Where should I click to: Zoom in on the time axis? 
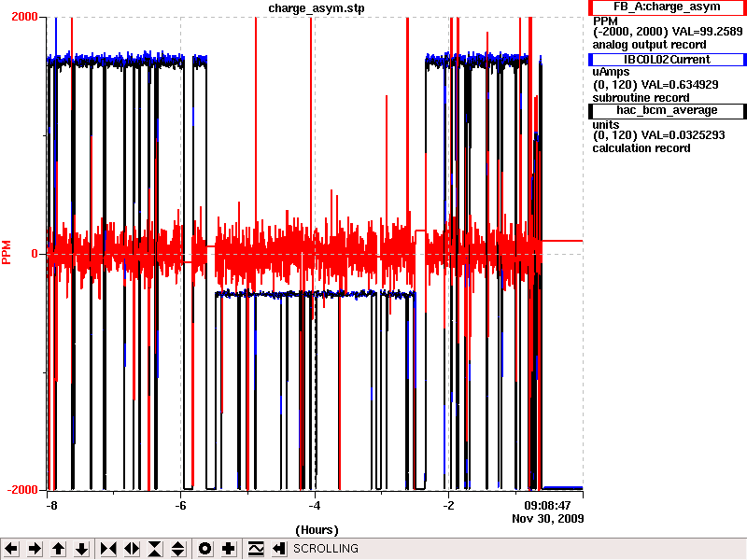point(108,549)
